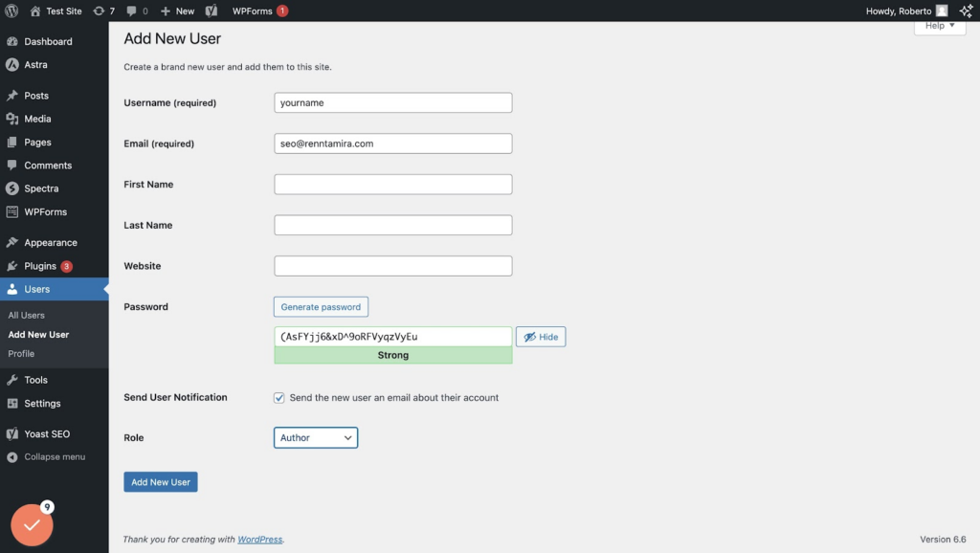Select Add New User submenu item

click(x=38, y=334)
